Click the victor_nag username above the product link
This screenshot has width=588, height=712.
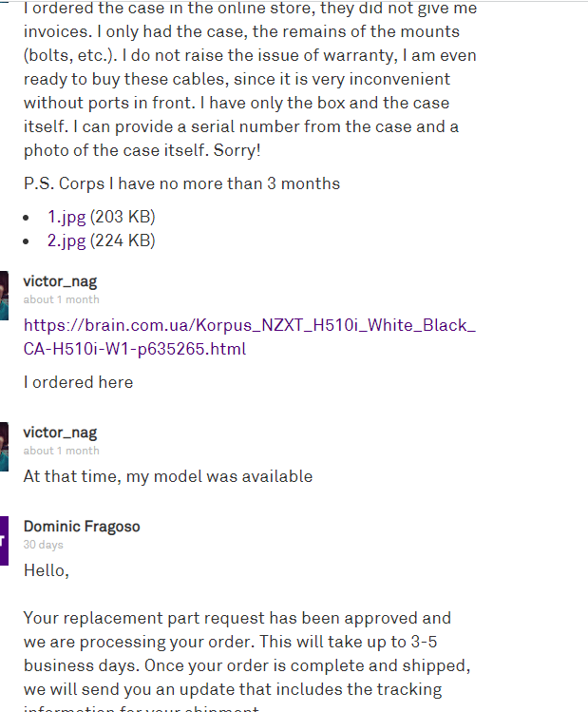pos(60,281)
